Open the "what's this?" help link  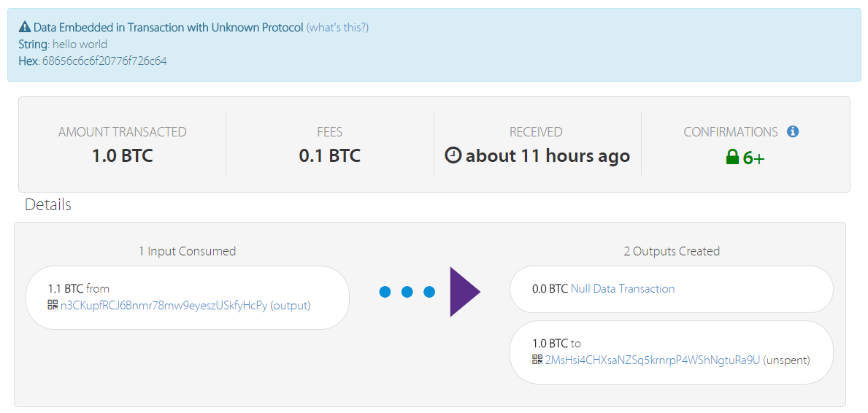click(337, 28)
